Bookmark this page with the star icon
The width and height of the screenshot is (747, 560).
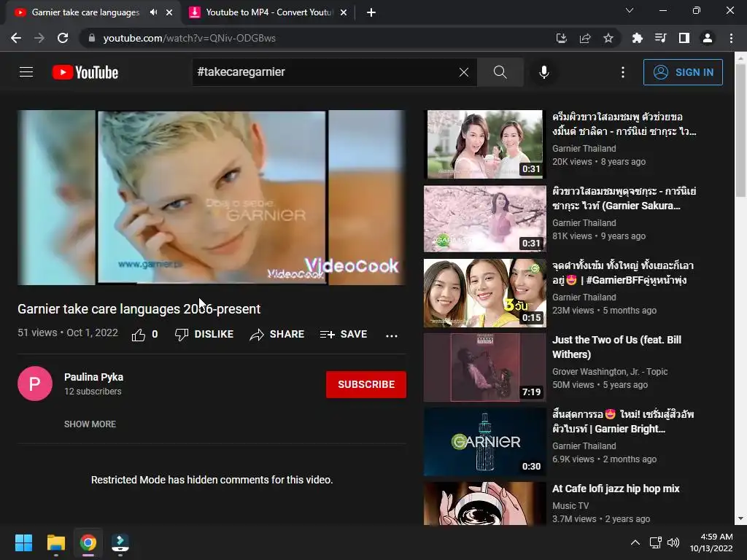(608, 38)
